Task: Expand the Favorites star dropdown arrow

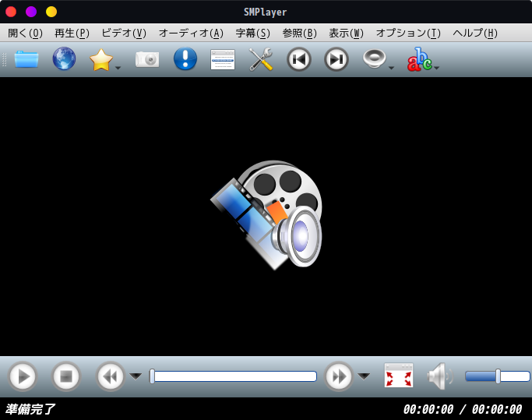Action: [118, 68]
